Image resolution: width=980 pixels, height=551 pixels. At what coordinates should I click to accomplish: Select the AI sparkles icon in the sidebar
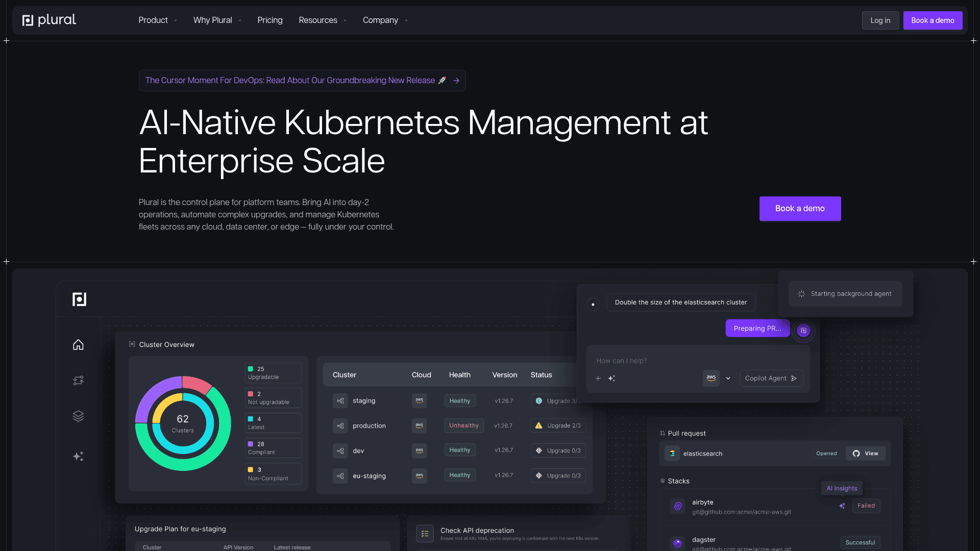coord(78,456)
